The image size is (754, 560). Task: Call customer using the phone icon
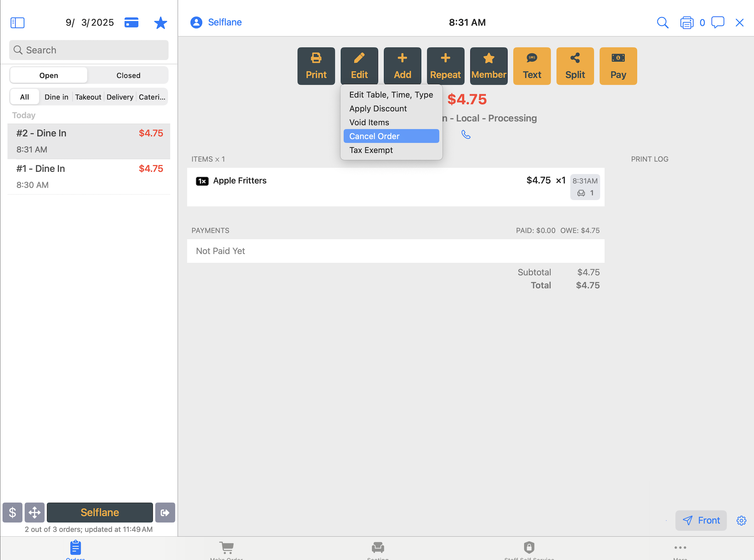click(x=466, y=135)
